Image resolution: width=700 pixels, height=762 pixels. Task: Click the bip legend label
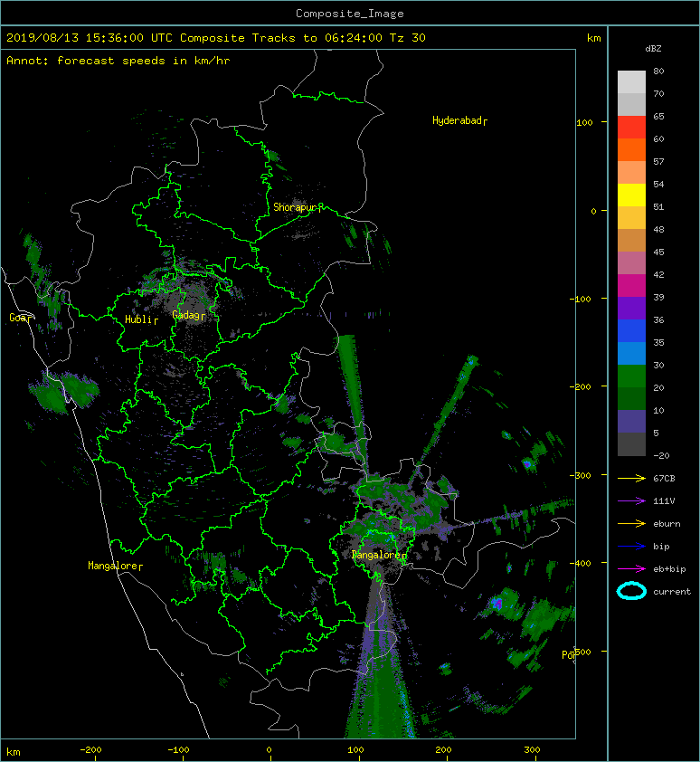[x=662, y=547]
